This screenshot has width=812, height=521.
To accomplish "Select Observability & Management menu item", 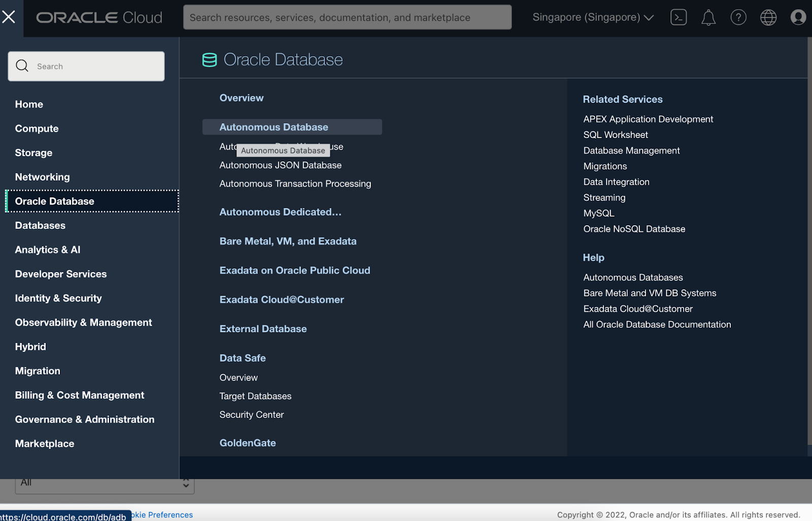I will tap(83, 323).
